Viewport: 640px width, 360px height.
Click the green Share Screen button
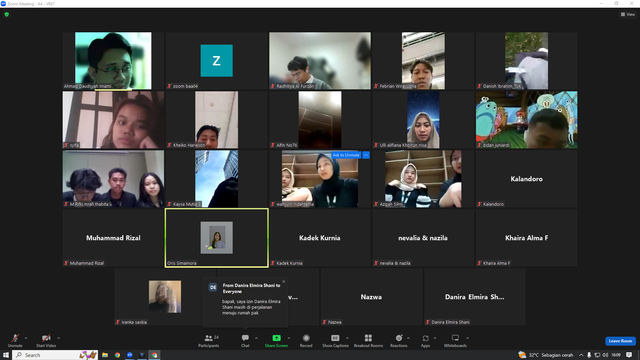[276, 340]
